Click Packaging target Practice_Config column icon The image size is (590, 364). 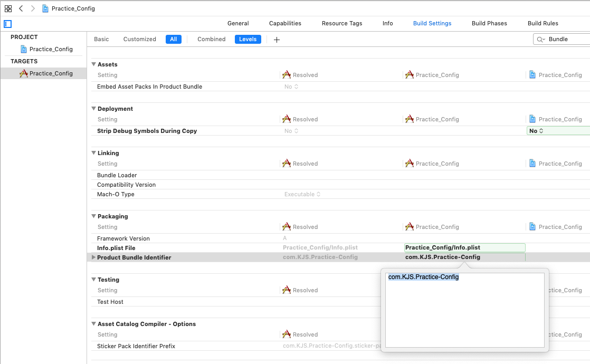(410, 226)
